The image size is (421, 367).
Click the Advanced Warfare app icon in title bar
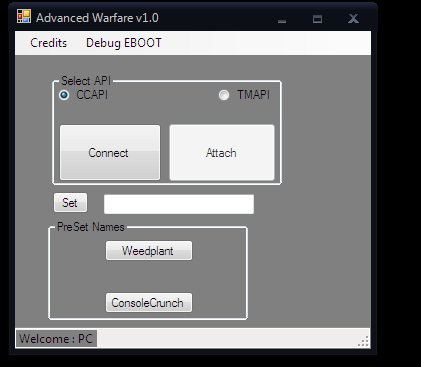[24, 17]
